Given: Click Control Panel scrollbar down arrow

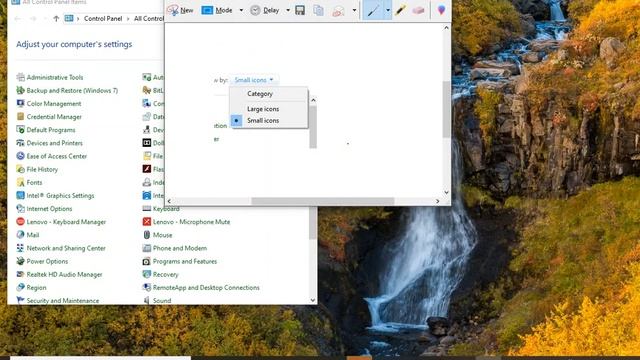Looking at the screenshot, I should coord(313,300).
